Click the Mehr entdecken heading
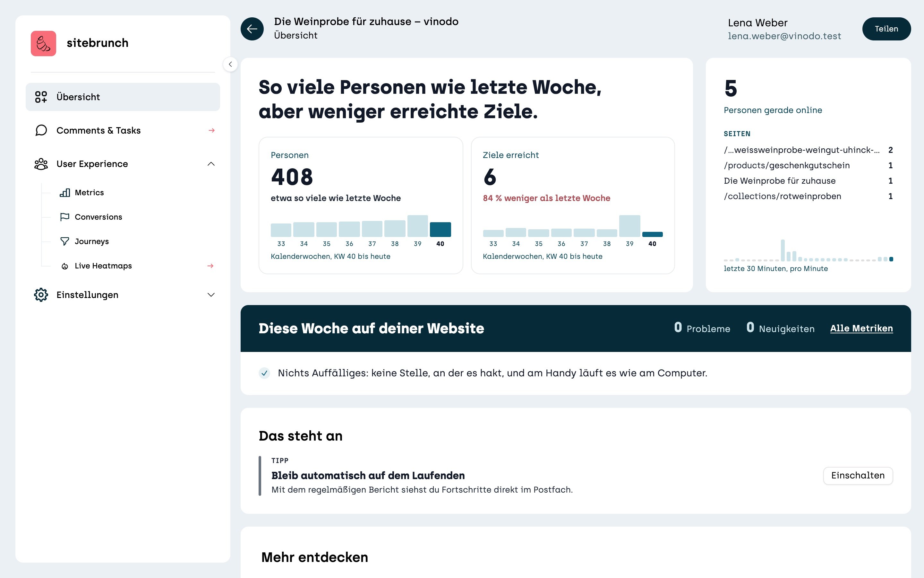924x578 pixels. pyautogui.click(x=315, y=557)
